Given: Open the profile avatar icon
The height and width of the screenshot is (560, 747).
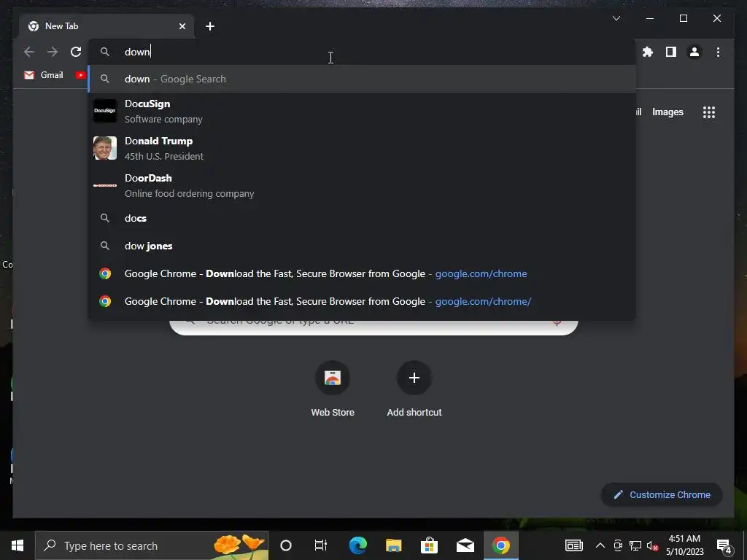Looking at the screenshot, I should pyautogui.click(x=694, y=52).
